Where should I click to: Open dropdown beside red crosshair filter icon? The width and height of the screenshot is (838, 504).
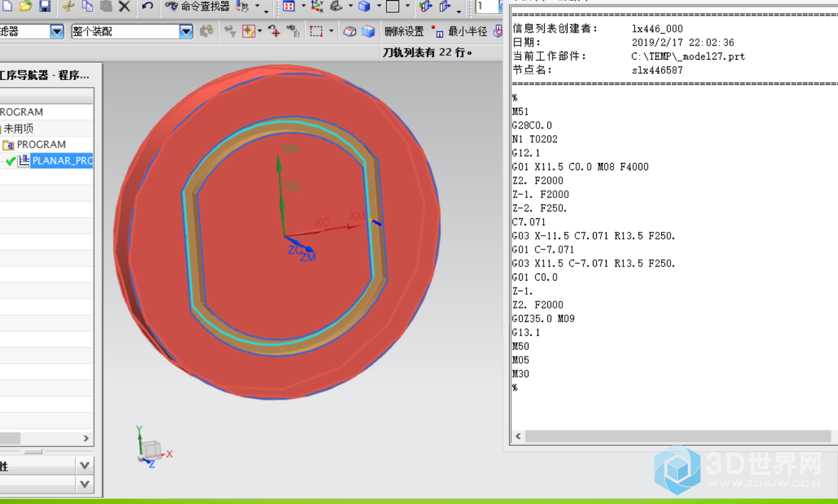pos(260,31)
